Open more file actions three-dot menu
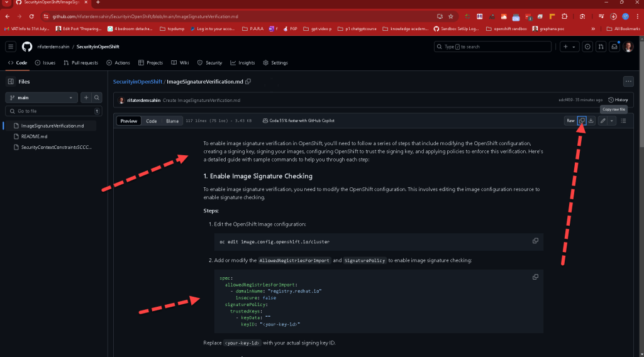This screenshot has width=644, height=357. tap(628, 82)
